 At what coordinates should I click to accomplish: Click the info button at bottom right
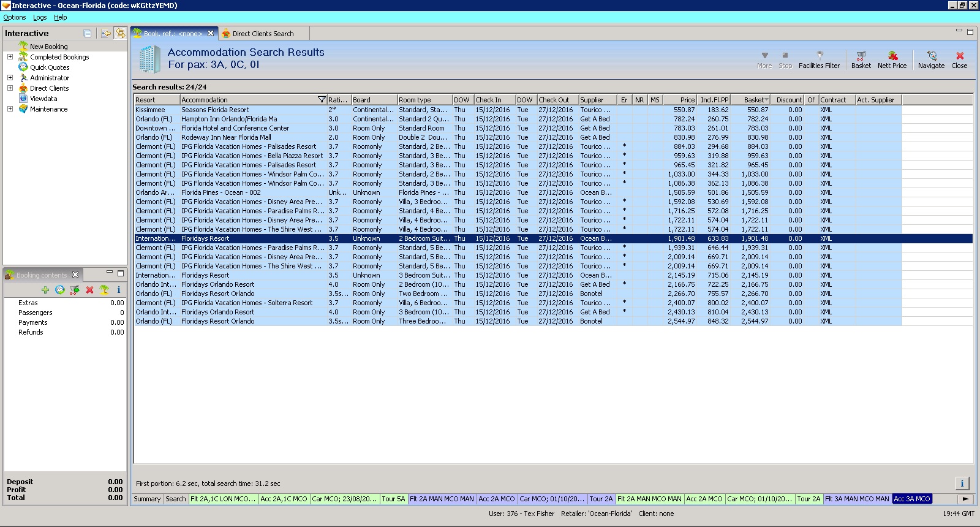coord(962,483)
